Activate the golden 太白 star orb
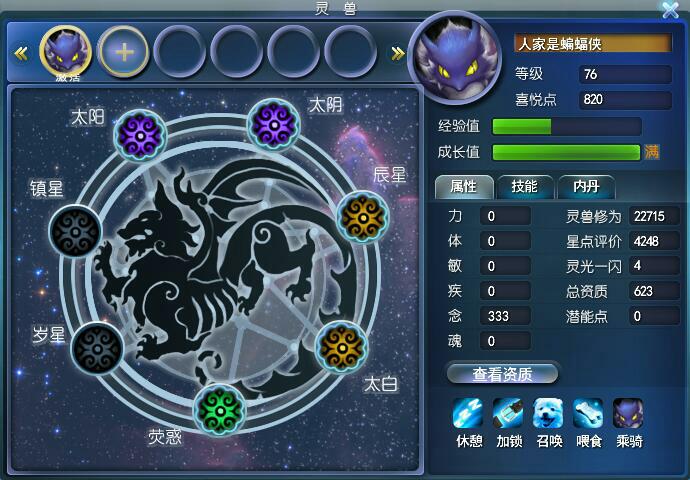Image resolution: width=690 pixels, height=480 pixels. 342,348
